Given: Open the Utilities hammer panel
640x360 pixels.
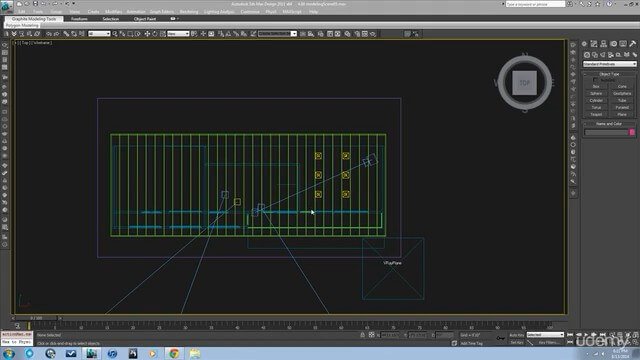Looking at the screenshot, I should 633,44.
